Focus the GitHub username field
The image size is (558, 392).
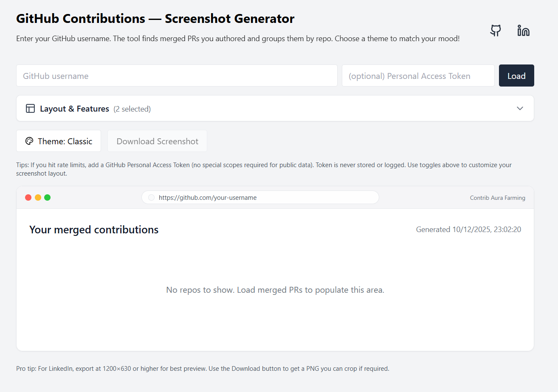[x=177, y=76]
